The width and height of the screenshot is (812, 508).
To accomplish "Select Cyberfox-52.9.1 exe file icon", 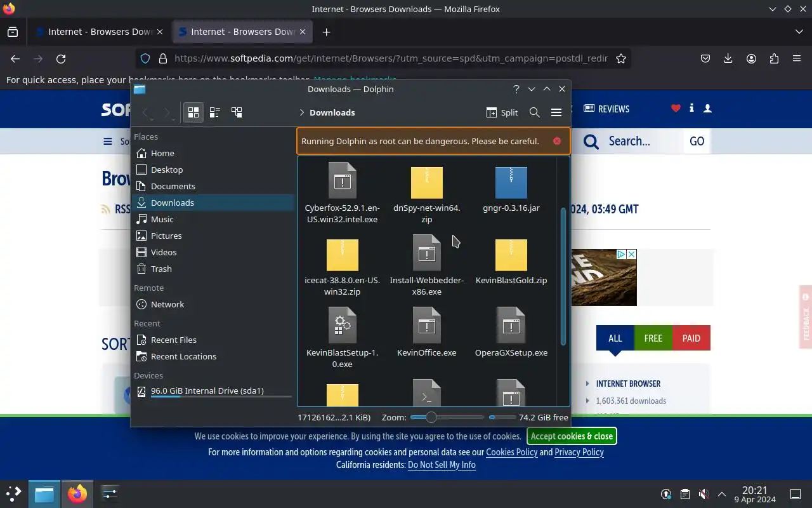I will pos(343,180).
